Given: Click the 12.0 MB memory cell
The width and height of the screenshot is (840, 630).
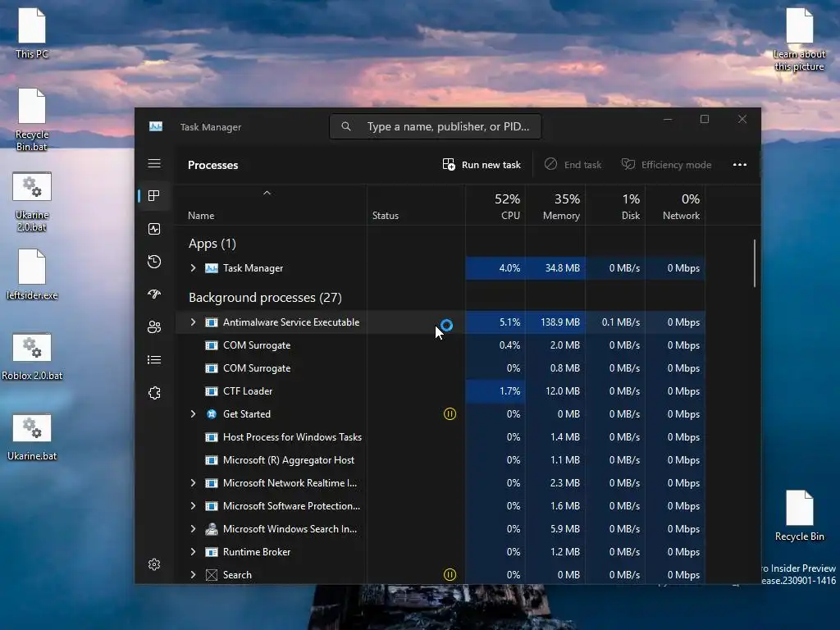Looking at the screenshot, I should pos(555,391).
